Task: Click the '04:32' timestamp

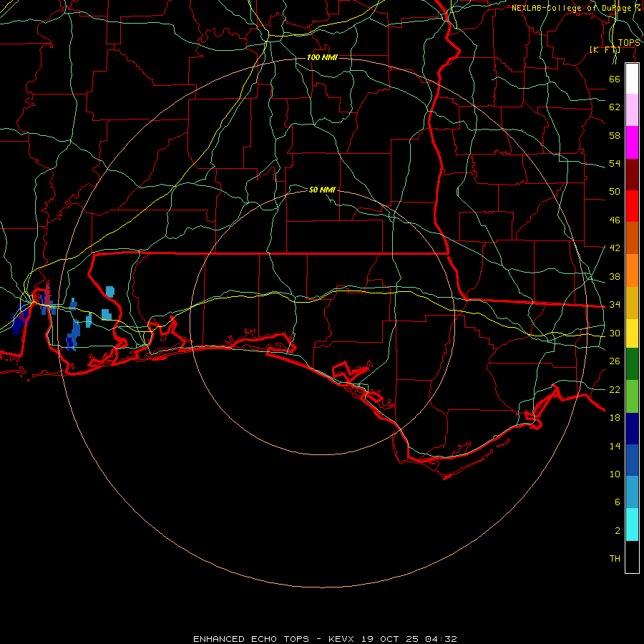Action: pyautogui.click(x=441, y=639)
